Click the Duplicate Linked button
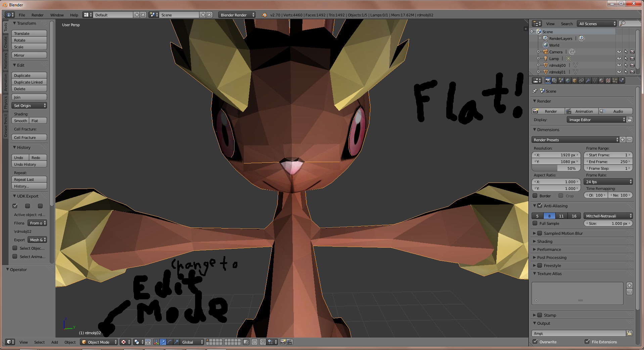Viewport: 644px width, 350px height. point(29,82)
